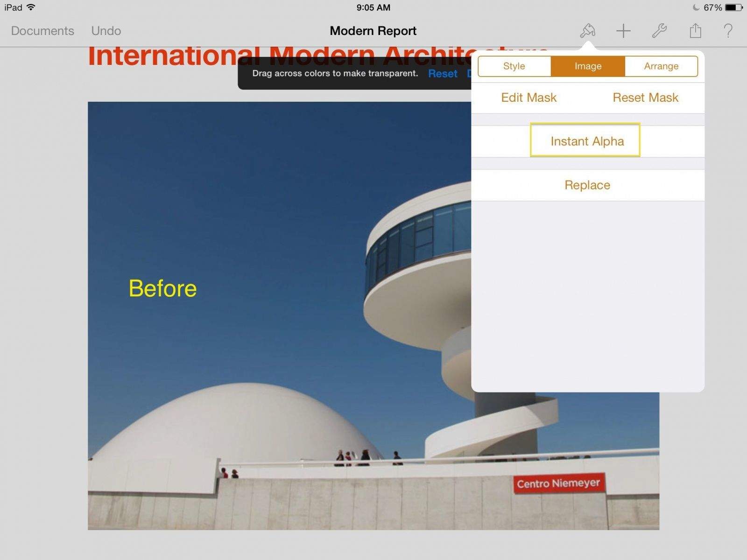Select the yellow Before label on the photo
747x560 pixels.
pos(162,288)
